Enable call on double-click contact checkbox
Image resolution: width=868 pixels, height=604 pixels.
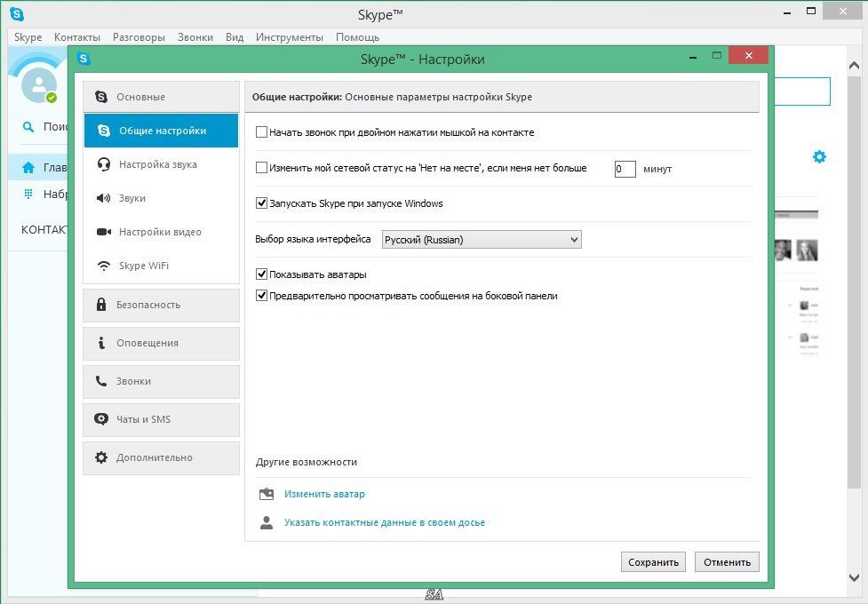[261, 132]
